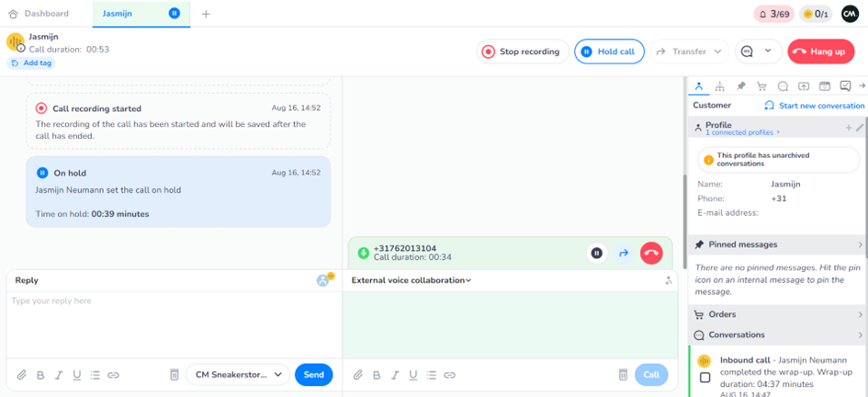Click Start new conversation link
This screenshot has width=868, height=397.
coord(814,106)
